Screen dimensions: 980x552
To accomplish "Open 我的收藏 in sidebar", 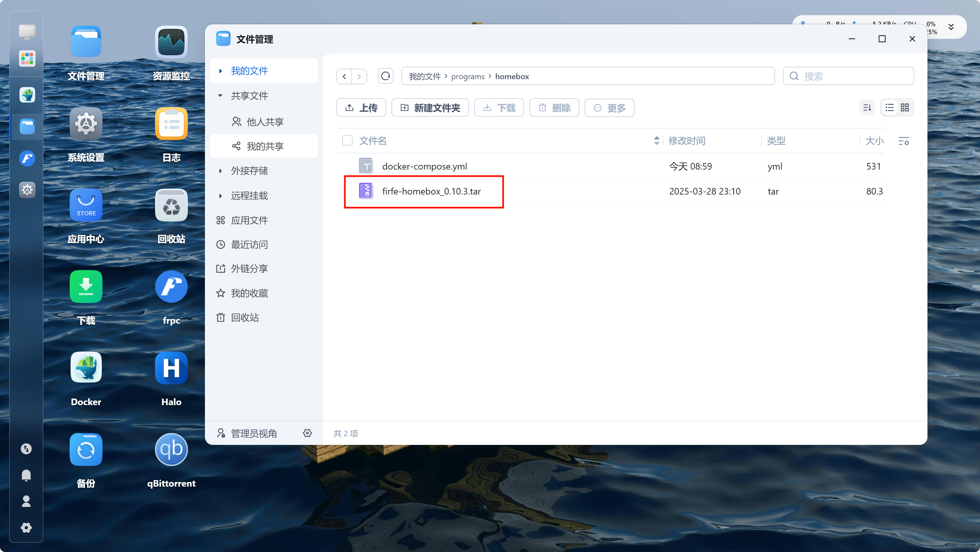I will click(x=264, y=293).
